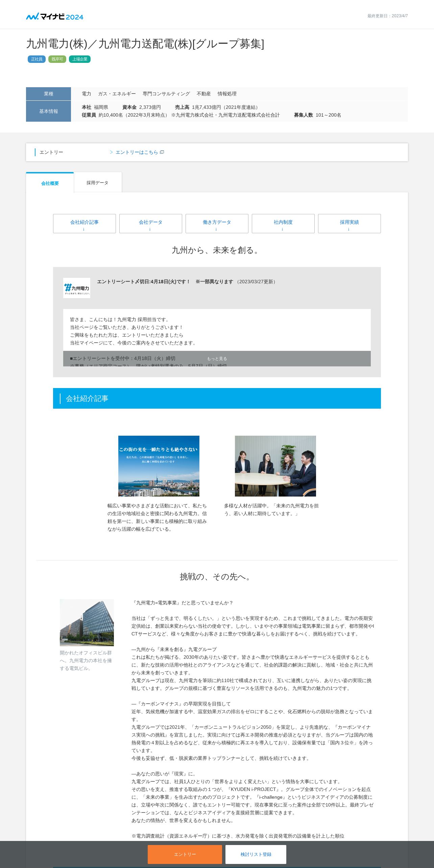Click the 最終更新日:2023/4/7 text
Viewport: 434px width, 868px height.
(388, 16)
